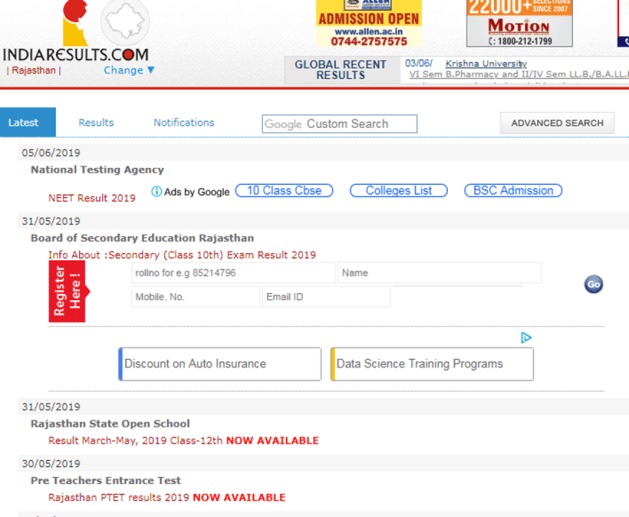Click the 10 Class Cbse ad link
Image resolution: width=629 pixels, height=517 pixels.
click(x=284, y=191)
